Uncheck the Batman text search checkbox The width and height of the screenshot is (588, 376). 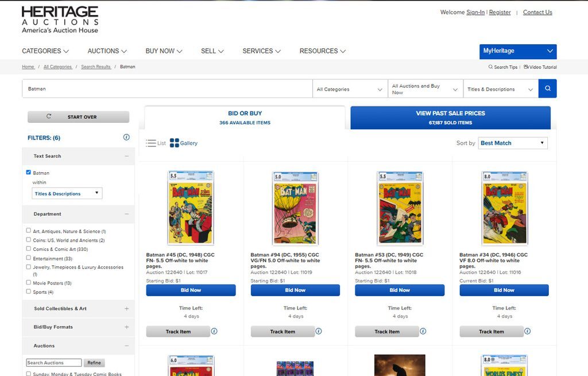(29, 172)
